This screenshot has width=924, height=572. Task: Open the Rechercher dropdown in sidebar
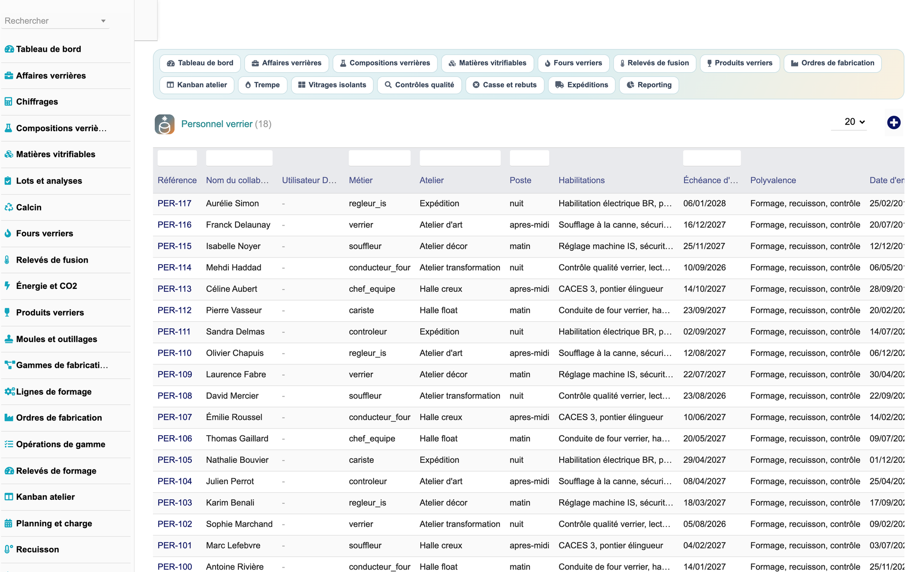tap(55, 21)
